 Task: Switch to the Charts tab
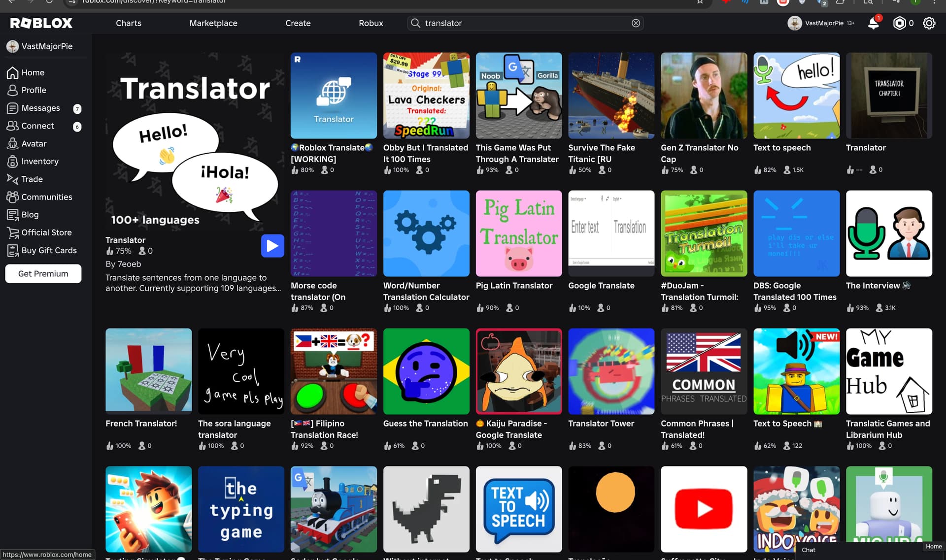[128, 23]
